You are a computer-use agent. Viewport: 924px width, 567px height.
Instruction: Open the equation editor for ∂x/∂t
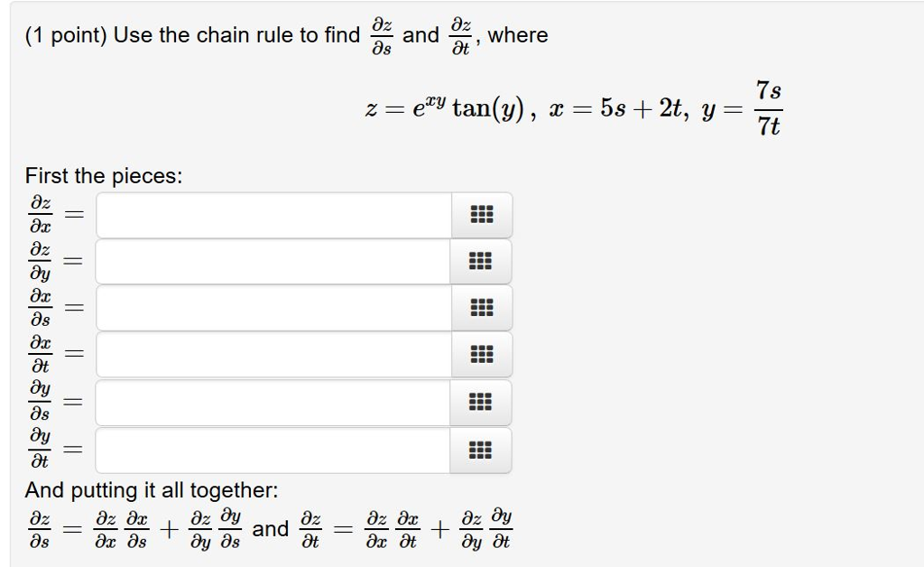(x=482, y=355)
